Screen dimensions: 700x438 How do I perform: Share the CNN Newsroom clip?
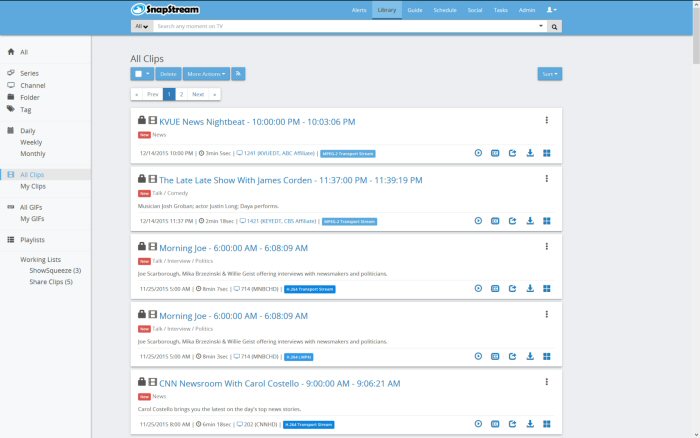(x=512, y=424)
